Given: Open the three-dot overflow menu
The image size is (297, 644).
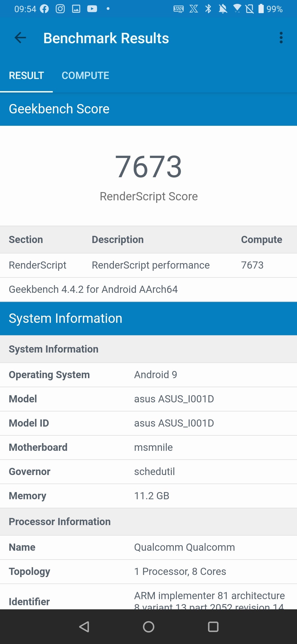Looking at the screenshot, I should click(281, 38).
